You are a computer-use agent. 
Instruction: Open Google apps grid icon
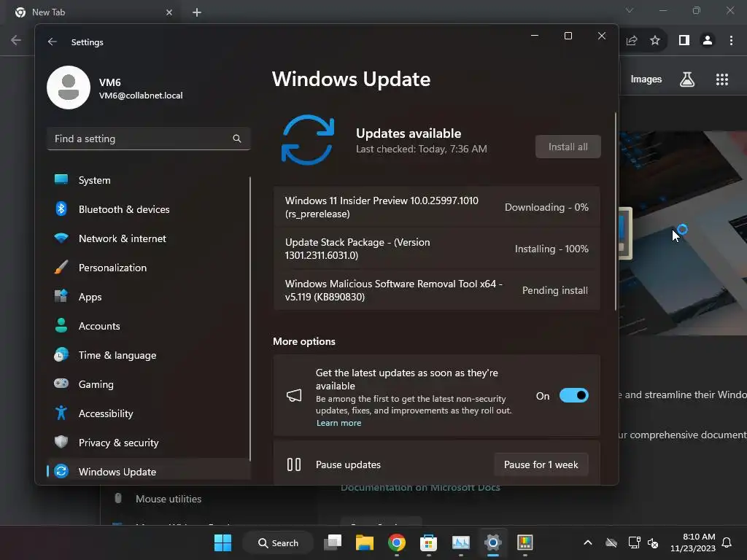point(722,79)
